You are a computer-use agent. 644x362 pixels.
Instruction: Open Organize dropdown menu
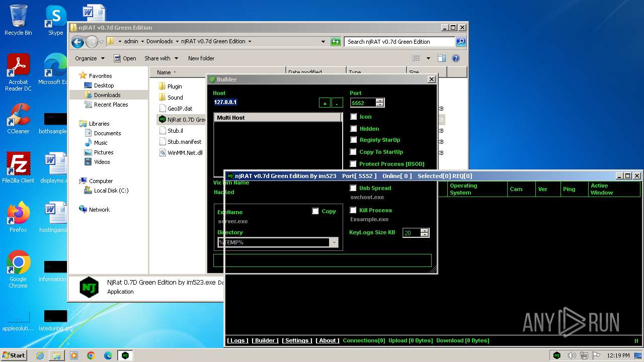coord(90,58)
